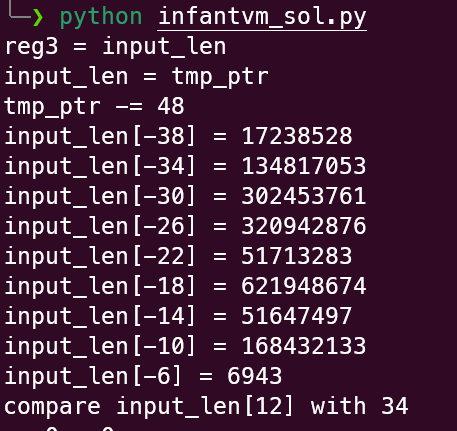Click the input_len[12] text in compare line
457x431 pixels.
click(x=205, y=406)
